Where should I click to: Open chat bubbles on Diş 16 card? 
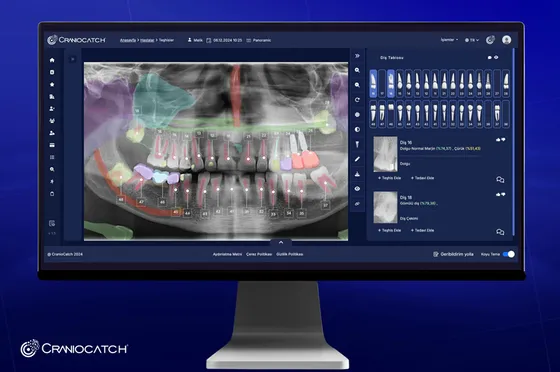tap(500, 180)
